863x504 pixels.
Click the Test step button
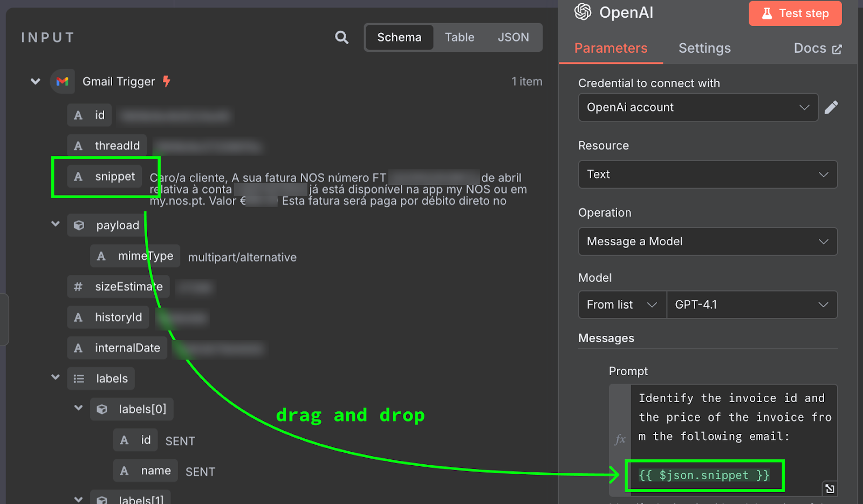pyautogui.click(x=795, y=13)
